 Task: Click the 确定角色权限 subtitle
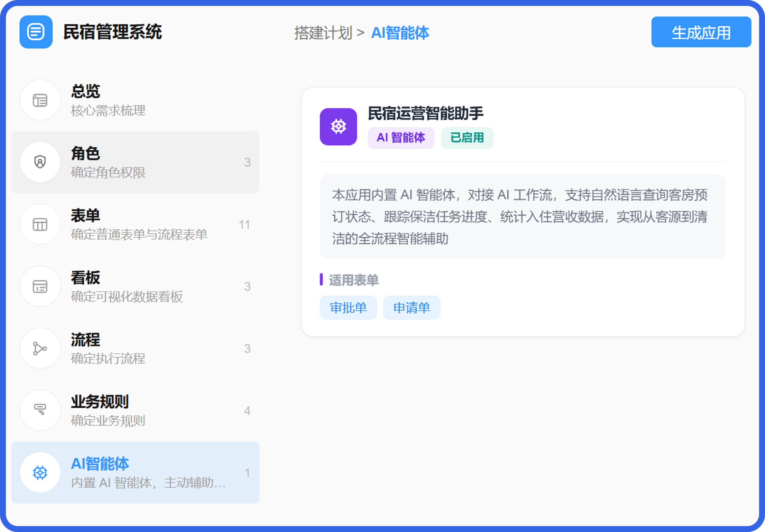tap(108, 173)
